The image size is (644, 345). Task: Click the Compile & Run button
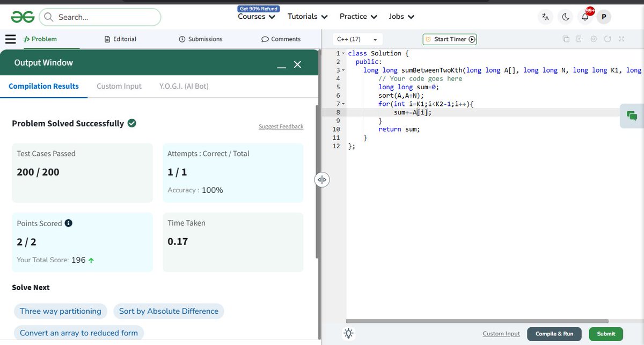554,334
